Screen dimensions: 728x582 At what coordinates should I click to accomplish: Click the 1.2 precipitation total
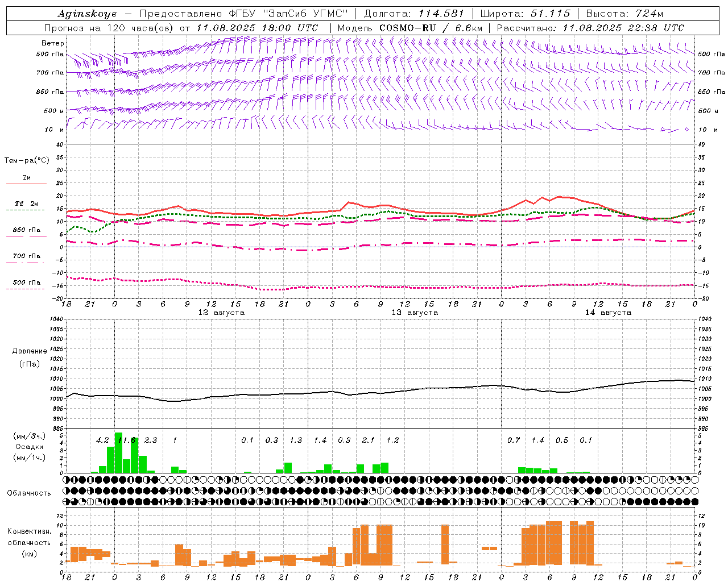pyautogui.click(x=392, y=440)
